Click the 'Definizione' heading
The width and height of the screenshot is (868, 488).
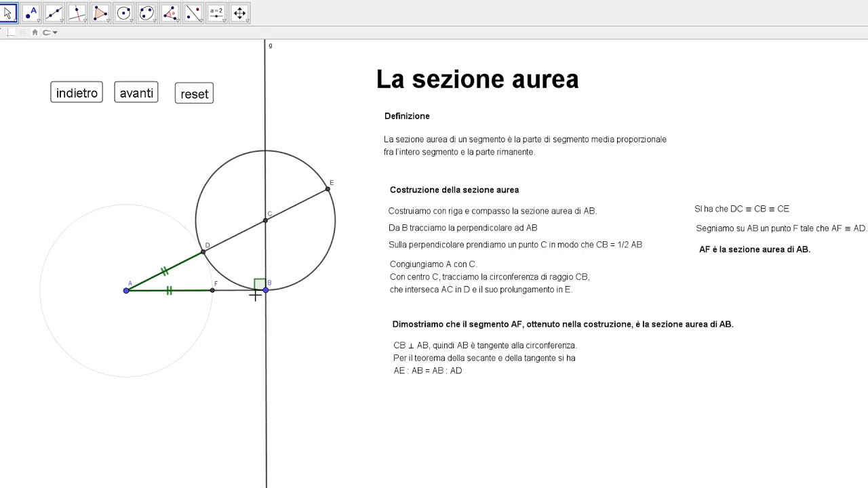(407, 116)
